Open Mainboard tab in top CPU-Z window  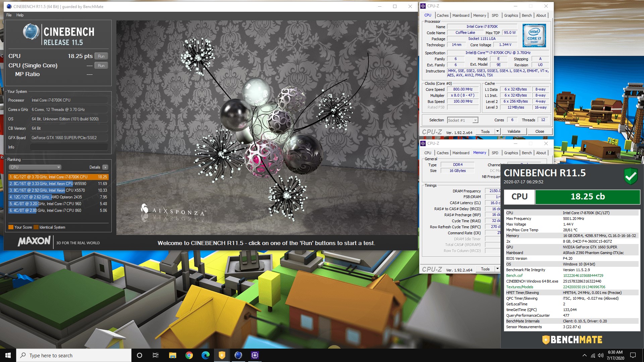[461, 15]
